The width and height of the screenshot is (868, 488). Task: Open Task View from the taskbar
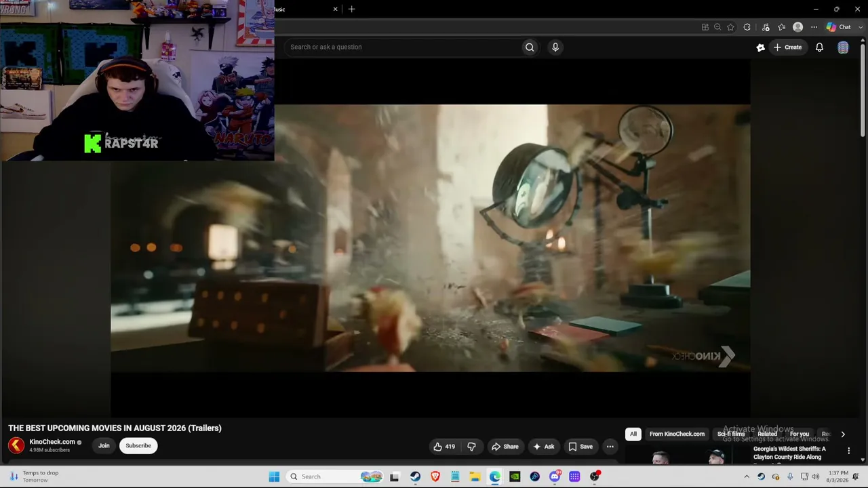[x=394, y=476]
